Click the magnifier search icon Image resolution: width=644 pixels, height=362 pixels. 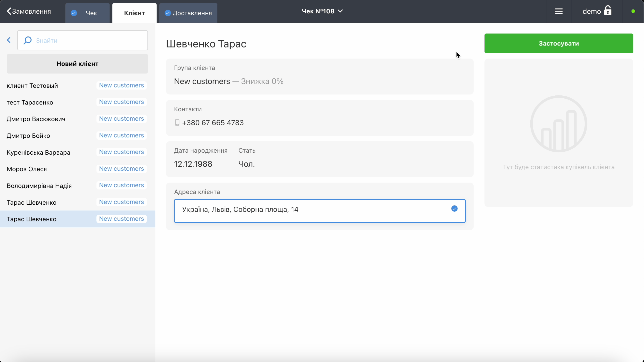[27, 40]
